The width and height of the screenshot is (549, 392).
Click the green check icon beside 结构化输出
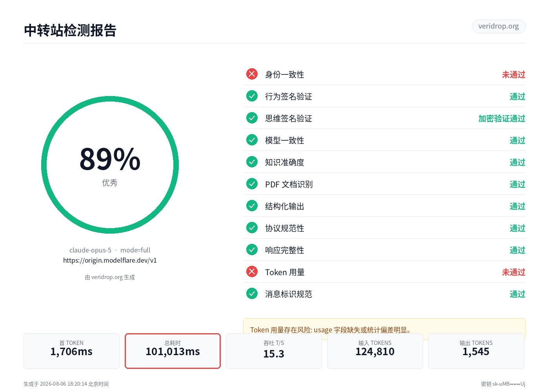click(x=252, y=206)
